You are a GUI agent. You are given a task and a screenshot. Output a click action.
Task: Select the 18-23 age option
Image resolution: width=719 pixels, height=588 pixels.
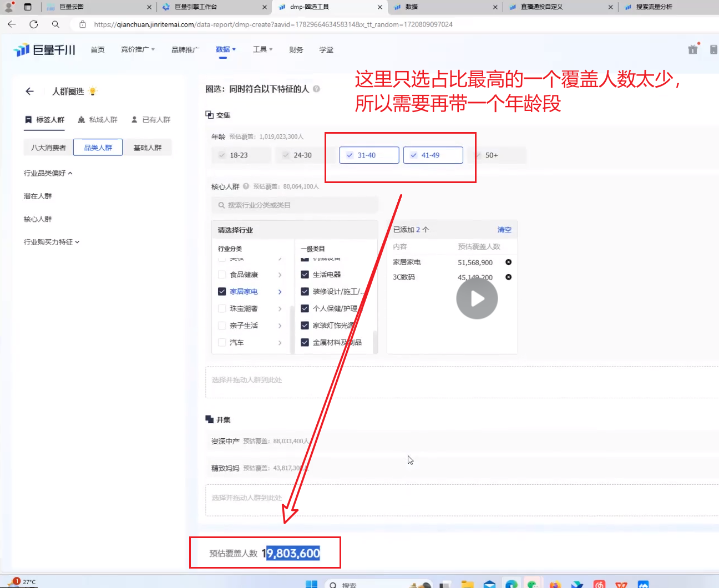pyautogui.click(x=239, y=155)
